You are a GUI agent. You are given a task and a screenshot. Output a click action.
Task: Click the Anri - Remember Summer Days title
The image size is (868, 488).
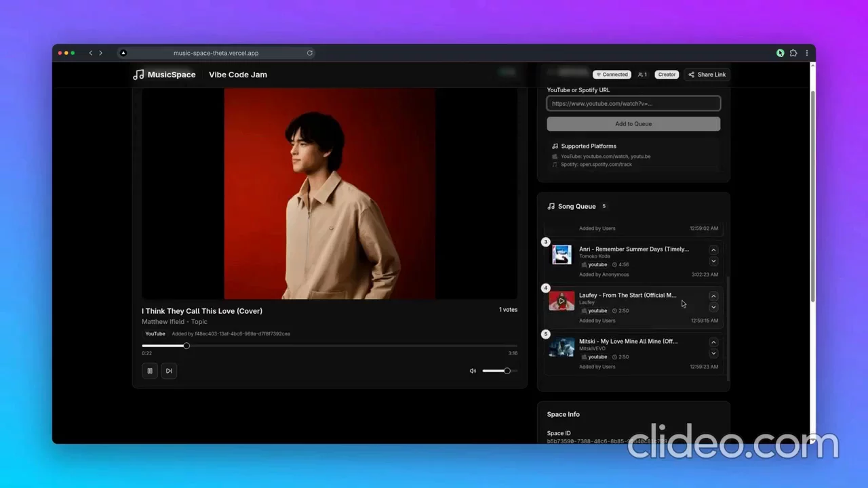click(x=633, y=249)
